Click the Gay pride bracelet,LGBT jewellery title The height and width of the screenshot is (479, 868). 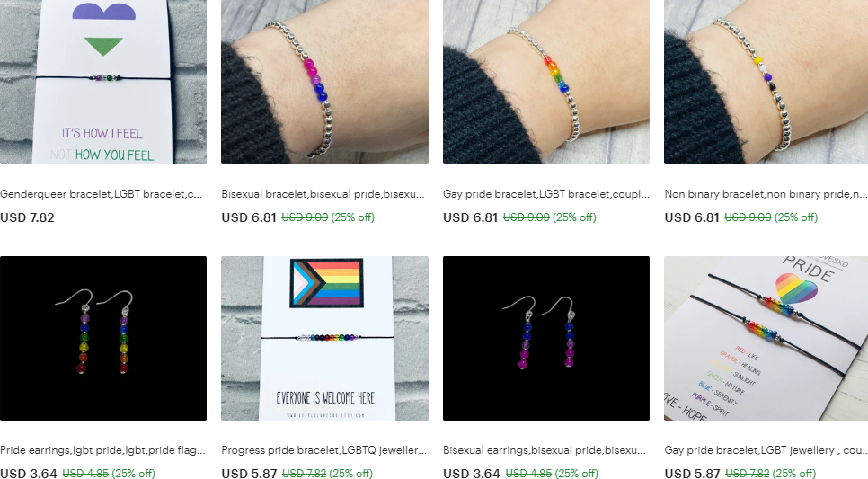766,450
